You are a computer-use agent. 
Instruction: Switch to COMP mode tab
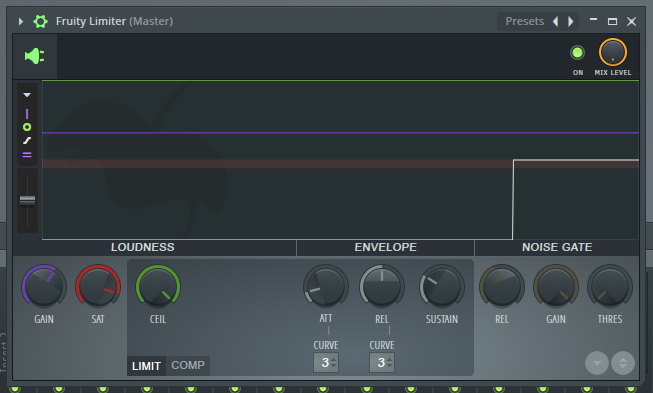tap(188, 366)
